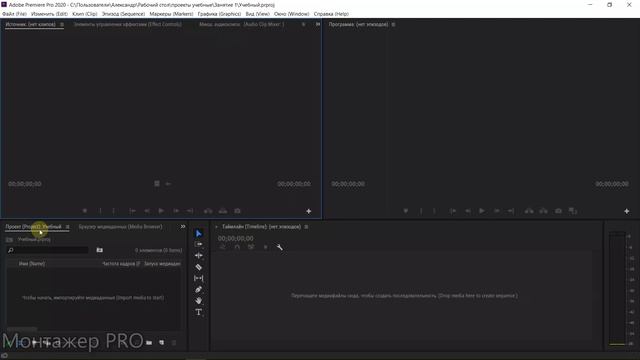Switch to Audio Clip Mixer tab

coord(242,24)
